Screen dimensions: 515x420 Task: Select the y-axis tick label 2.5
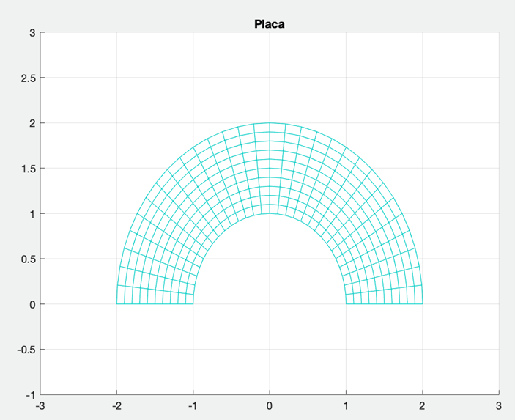[x=28, y=78]
